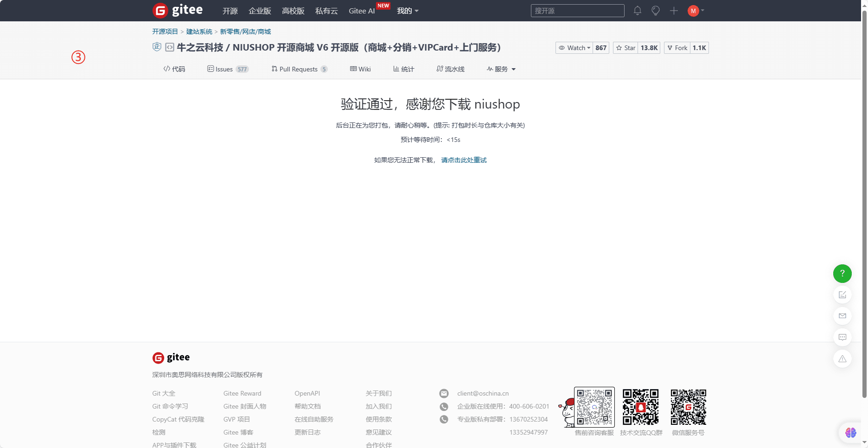Open the 我的 dropdown menu
868x448 pixels.
[407, 11]
